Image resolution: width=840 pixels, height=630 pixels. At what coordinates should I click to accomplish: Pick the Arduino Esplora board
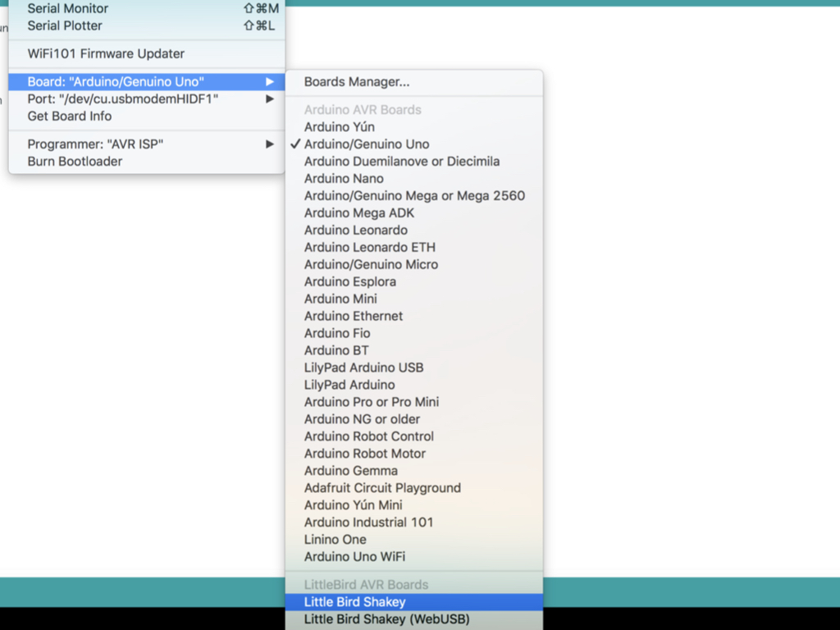click(x=414, y=281)
